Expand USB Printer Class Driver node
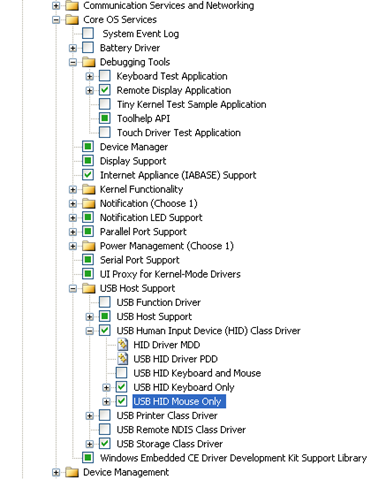The height and width of the screenshot is (480, 386). point(89,416)
